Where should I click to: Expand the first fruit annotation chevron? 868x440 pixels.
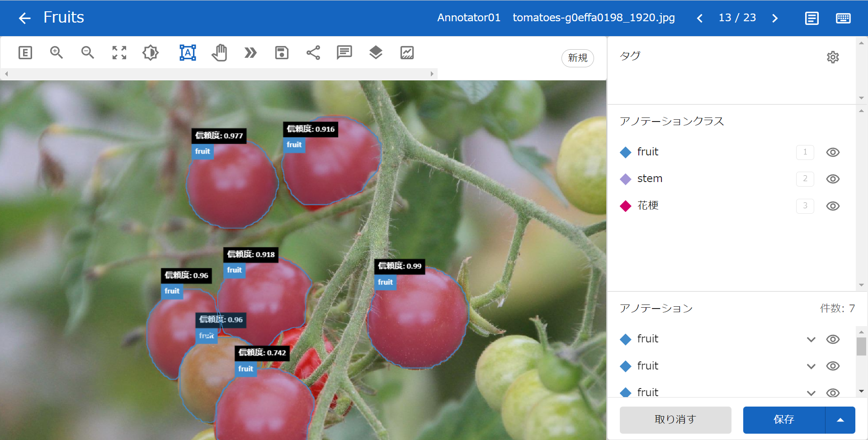tap(811, 339)
